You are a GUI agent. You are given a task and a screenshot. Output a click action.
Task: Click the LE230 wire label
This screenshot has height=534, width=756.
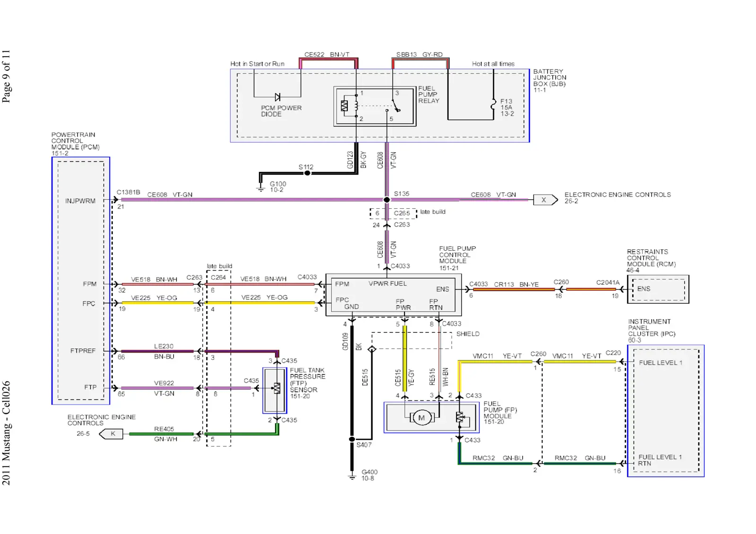[x=163, y=346]
